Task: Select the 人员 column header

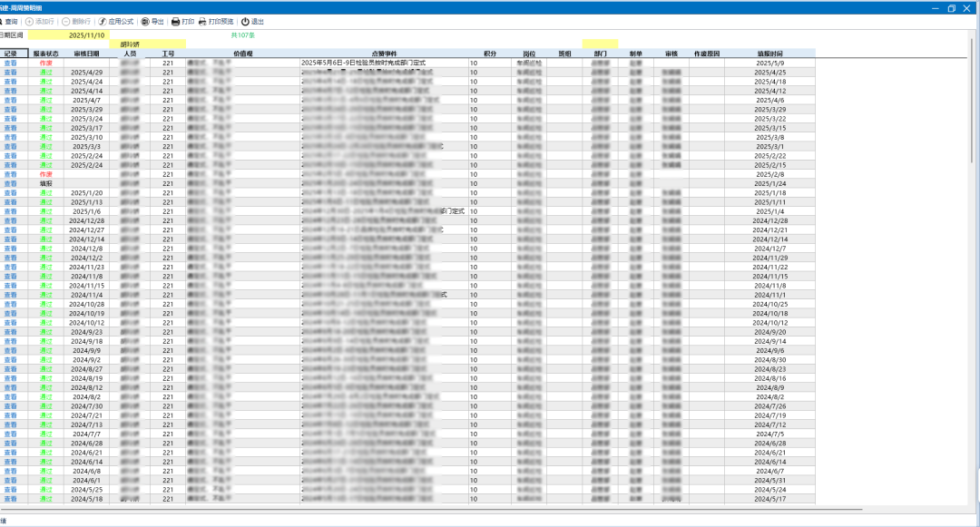Action: [x=130, y=54]
